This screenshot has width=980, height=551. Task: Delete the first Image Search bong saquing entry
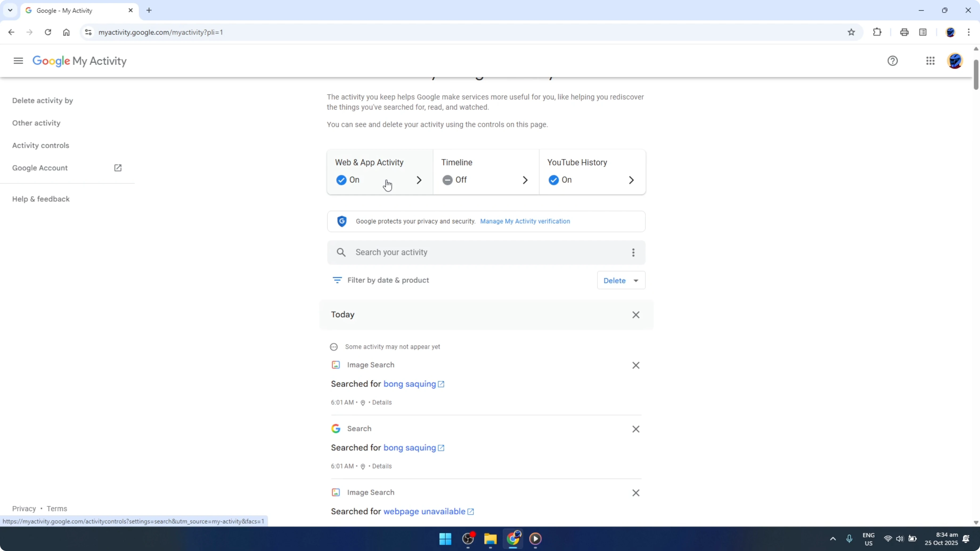(636, 365)
